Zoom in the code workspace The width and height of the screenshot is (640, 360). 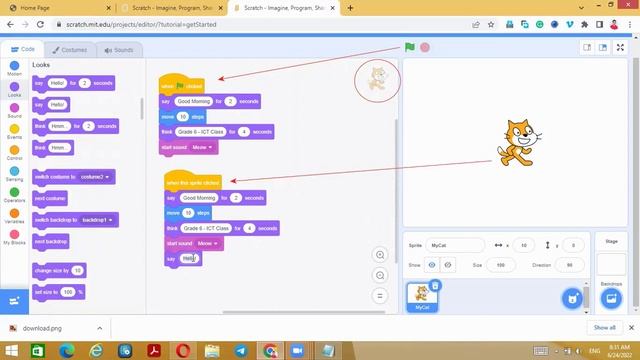380,255
